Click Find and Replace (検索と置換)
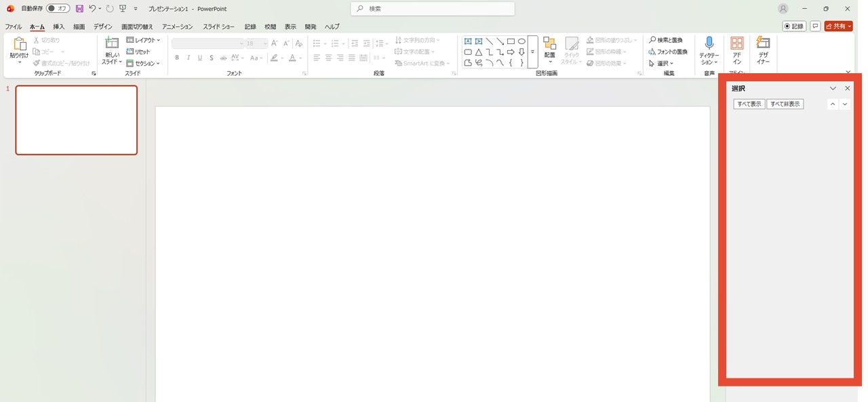The image size is (868, 402). [665, 41]
